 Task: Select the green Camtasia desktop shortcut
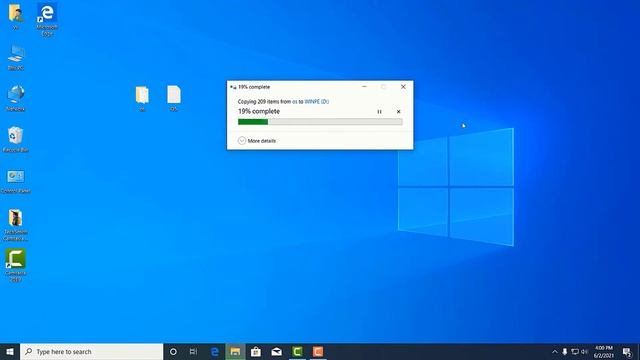(16, 265)
